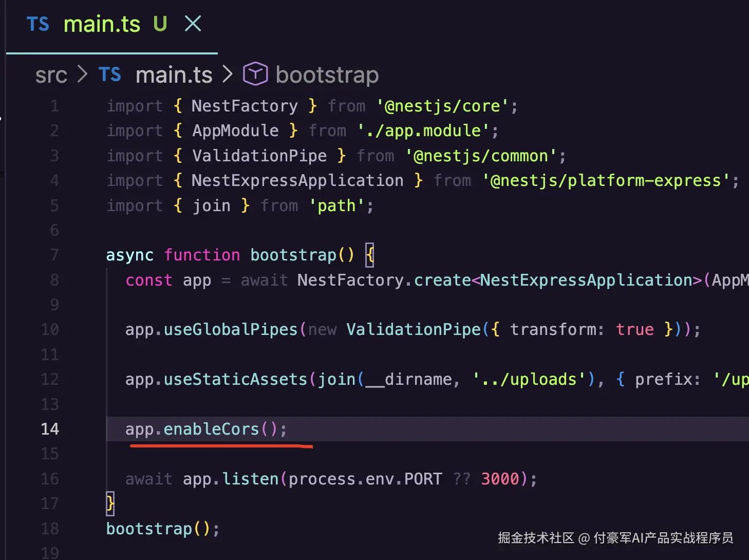Click line number 7 in the gutter
Image resolution: width=749 pixels, height=560 pixels.
tap(54, 255)
